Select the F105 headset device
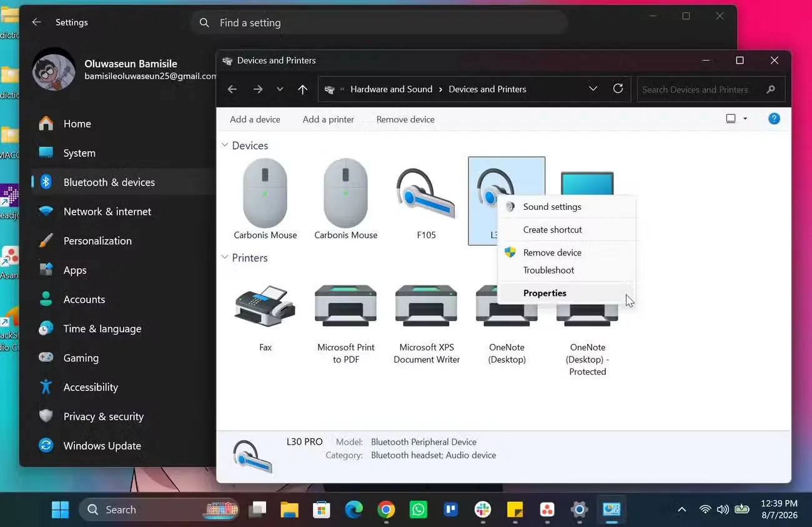This screenshot has height=527, width=812. click(x=426, y=200)
